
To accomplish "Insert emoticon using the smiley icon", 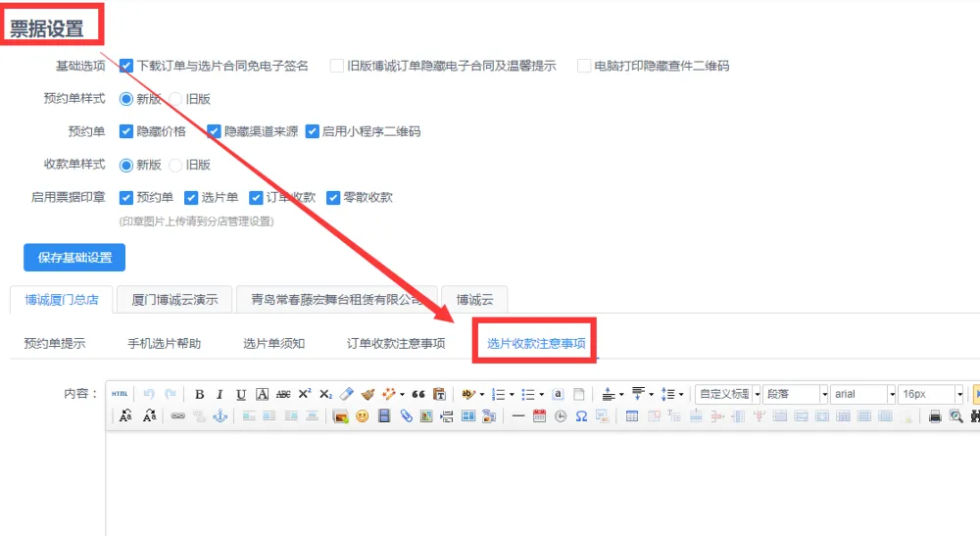I will pos(363,416).
